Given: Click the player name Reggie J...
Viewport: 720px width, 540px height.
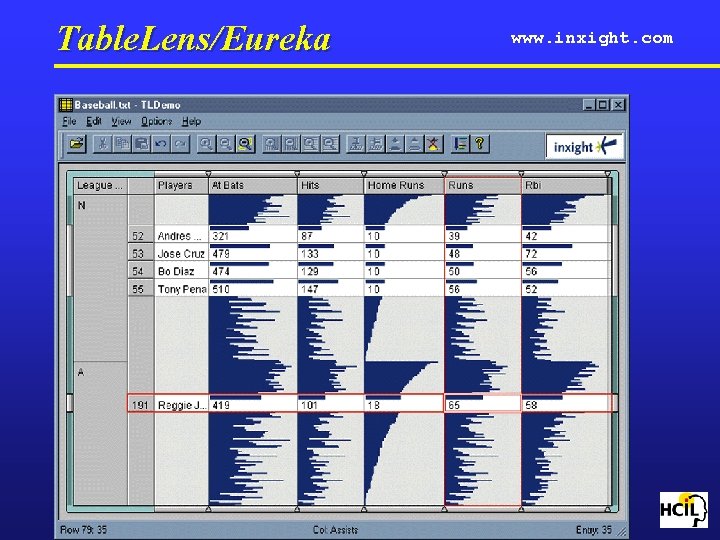Looking at the screenshot, I should coord(182,405).
